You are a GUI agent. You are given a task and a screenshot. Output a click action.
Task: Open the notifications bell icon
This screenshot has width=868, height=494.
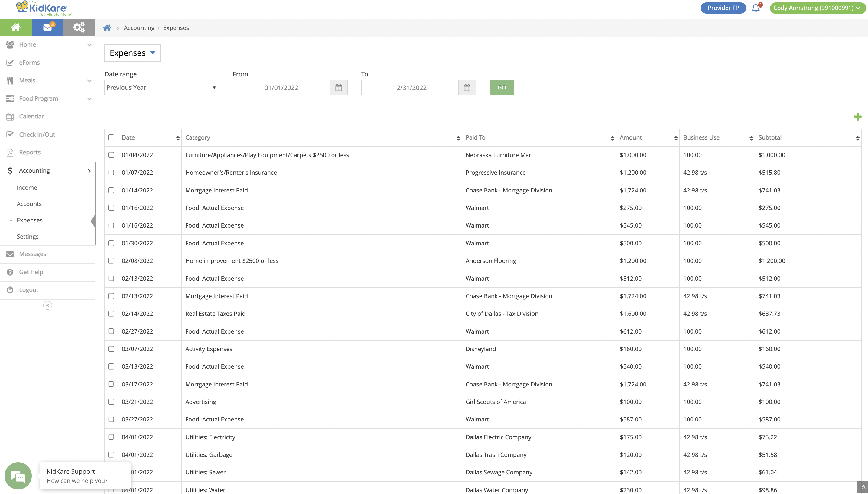pyautogui.click(x=755, y=8)
